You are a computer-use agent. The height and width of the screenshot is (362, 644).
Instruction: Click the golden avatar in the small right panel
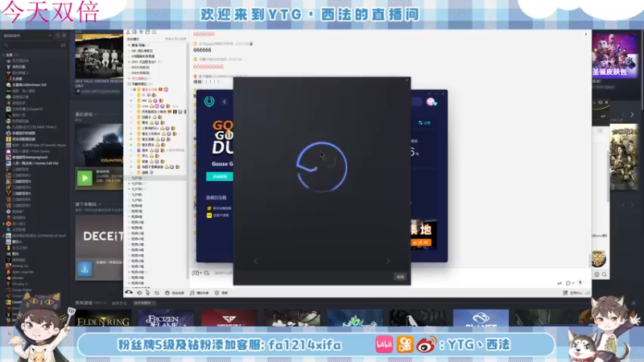click(x=599, y=257)
